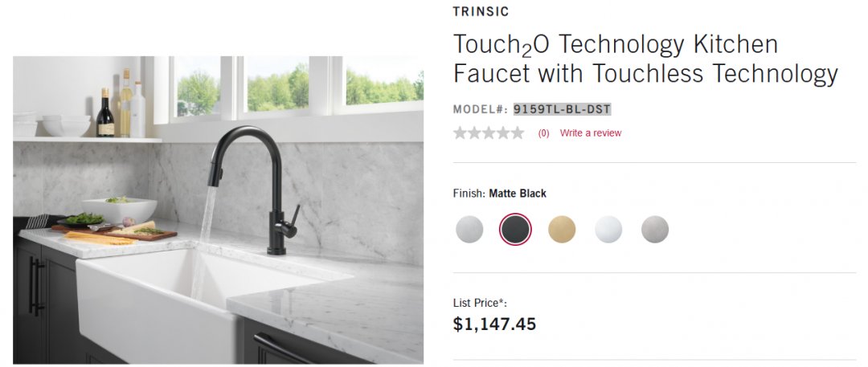The height and width of the screenshot is (367, 868).
Task: Open the (0) review count link
Action: [x=543, y=133]
